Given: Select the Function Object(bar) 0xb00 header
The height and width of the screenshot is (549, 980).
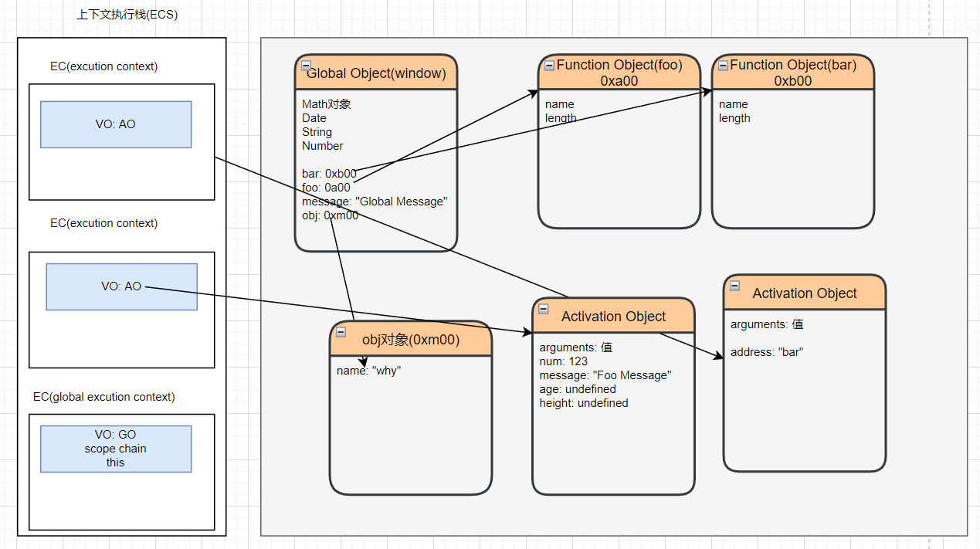Looking at the screenshot, I should (x=793, y=73).
